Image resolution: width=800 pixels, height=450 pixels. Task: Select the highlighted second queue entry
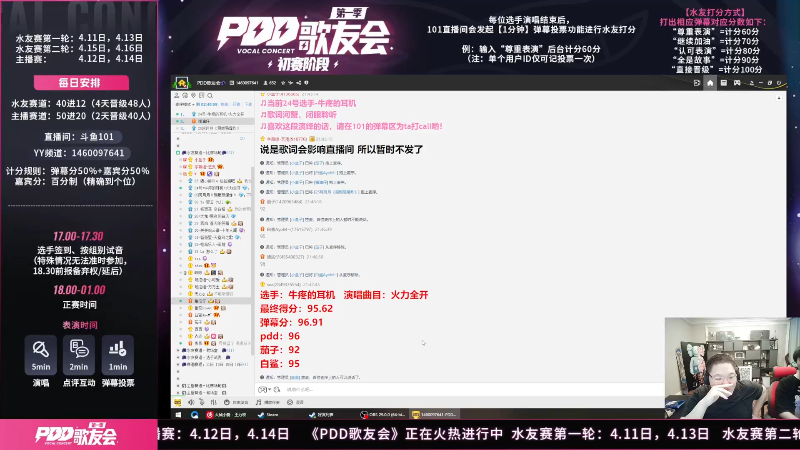point(213,121)
